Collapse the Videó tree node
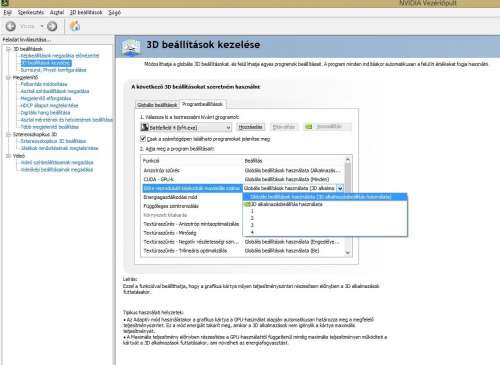Screen dimensions: 500x365 tap(8, 156)
